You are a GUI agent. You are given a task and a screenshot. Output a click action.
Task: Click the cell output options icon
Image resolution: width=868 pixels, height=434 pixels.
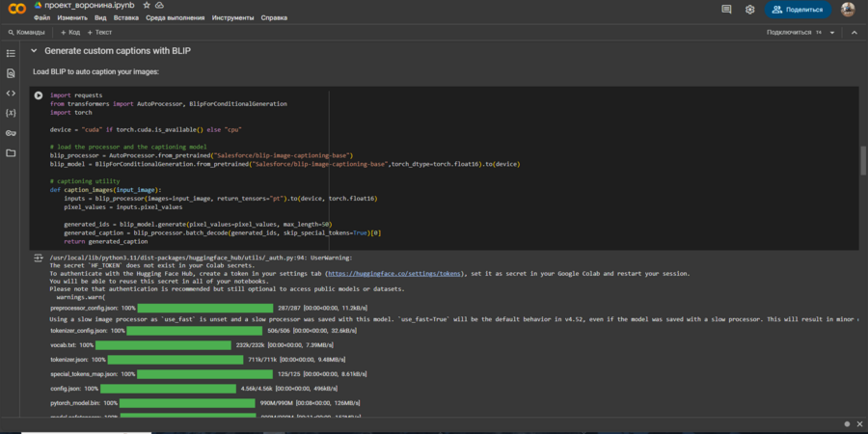pos(39,258)
